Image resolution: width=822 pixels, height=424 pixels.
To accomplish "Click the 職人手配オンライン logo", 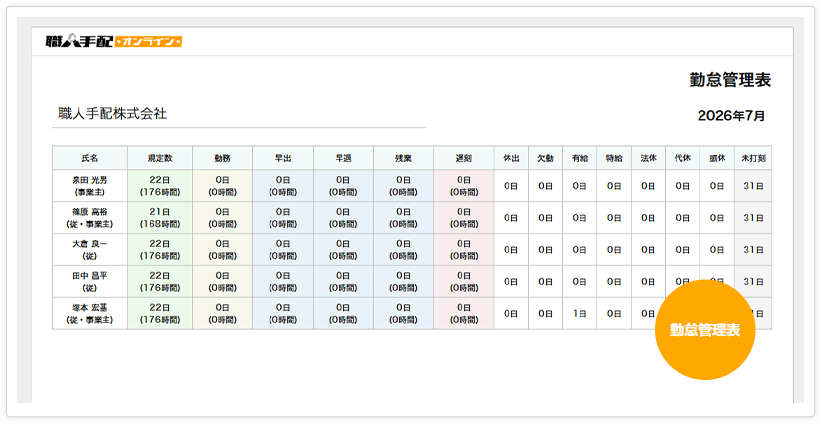I will [x=114, y=41].
